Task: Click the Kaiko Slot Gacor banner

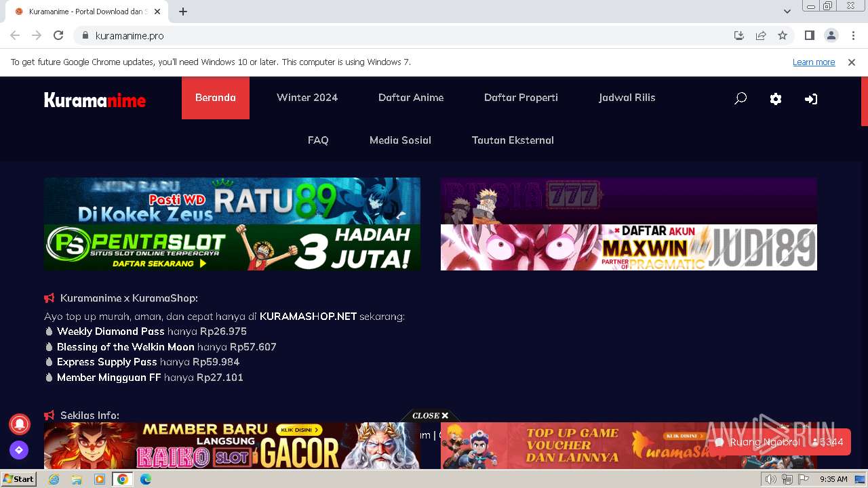Action: point(232,446)
